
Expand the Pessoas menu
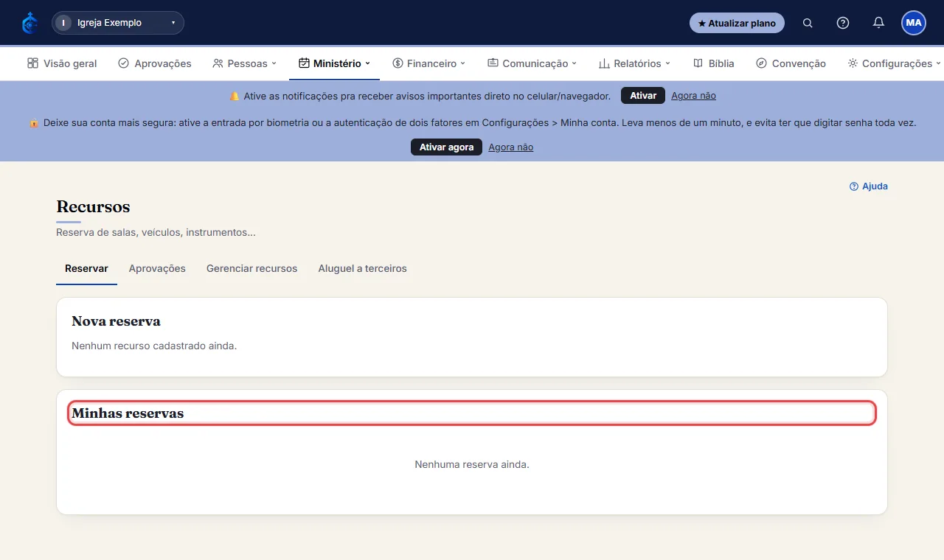point(245,63)
